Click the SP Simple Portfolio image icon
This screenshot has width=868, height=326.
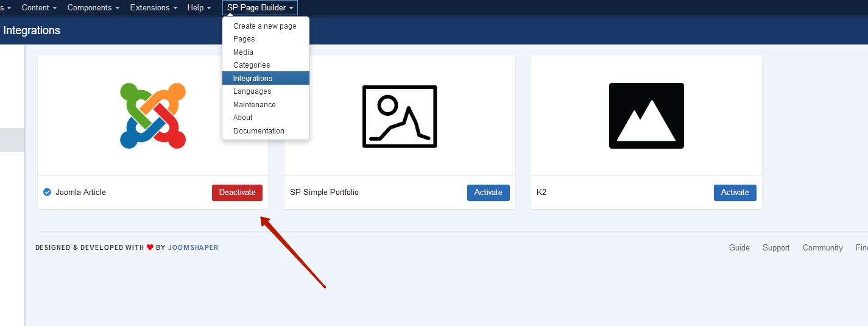click(x=400, y=116)
